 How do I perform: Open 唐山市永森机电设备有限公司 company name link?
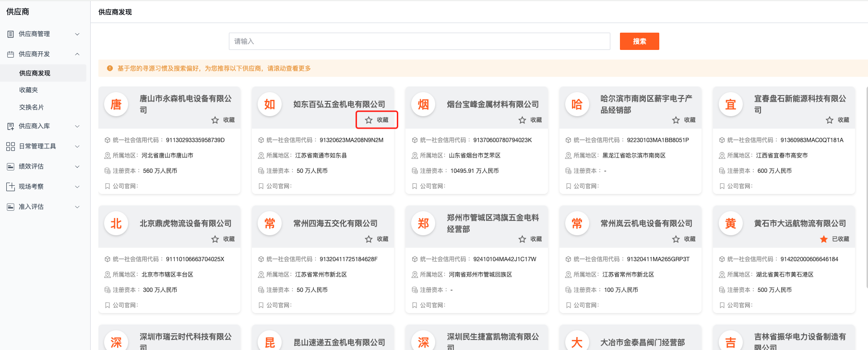pos(186,104)
